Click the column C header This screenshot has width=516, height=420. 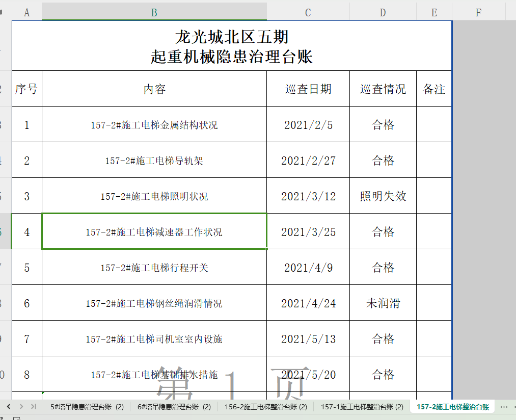point(308,13)
